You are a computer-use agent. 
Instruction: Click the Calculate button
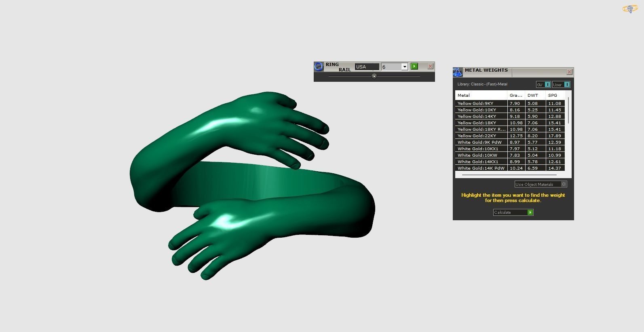coord(513,213)
